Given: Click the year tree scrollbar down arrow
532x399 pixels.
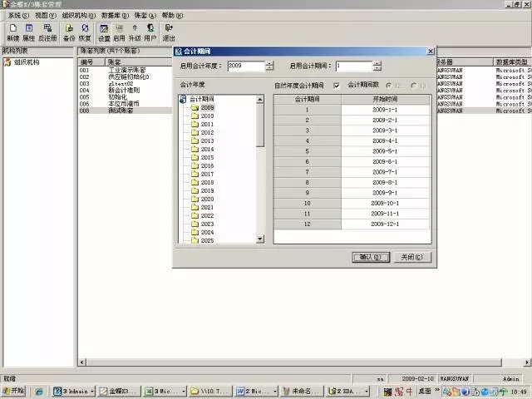Looking at the screenshot, I should point(260,239).
